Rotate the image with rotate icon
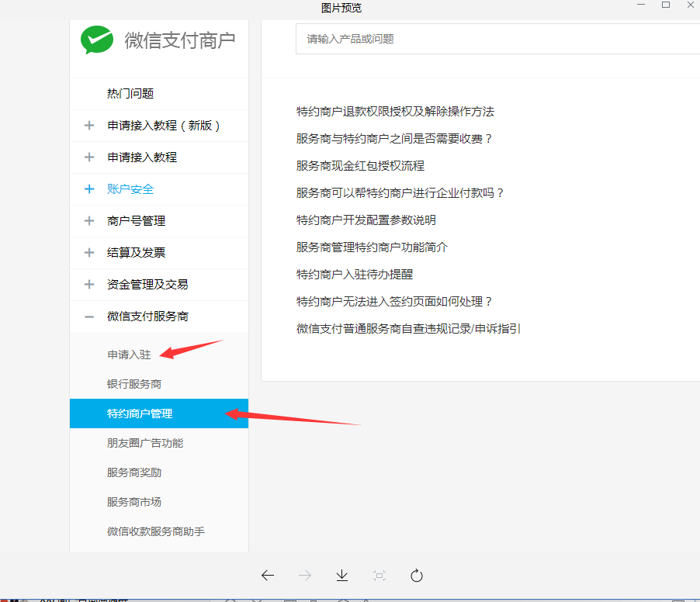The image size is (700, 602). 417,575
